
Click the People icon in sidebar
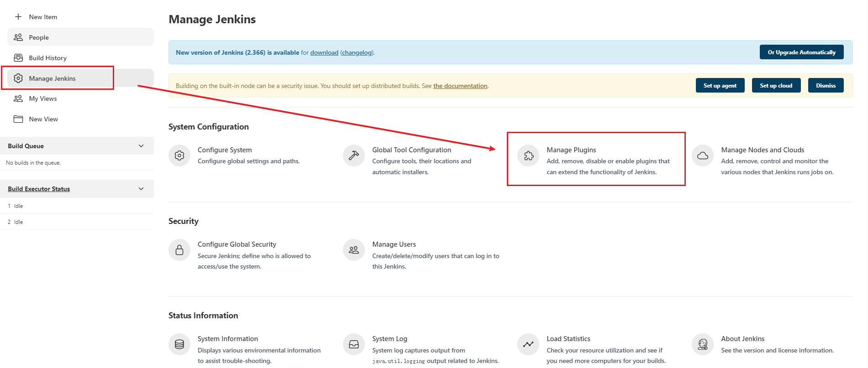coord(18,37)
